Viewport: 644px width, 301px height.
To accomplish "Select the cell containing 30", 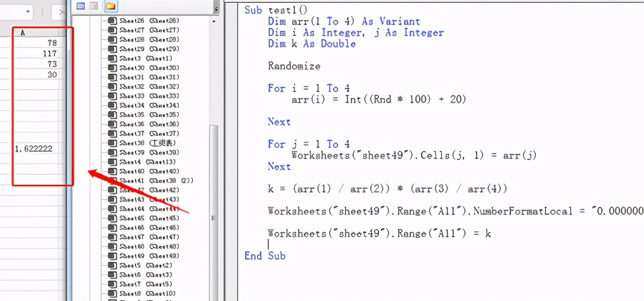I will [x=35, y=75].
